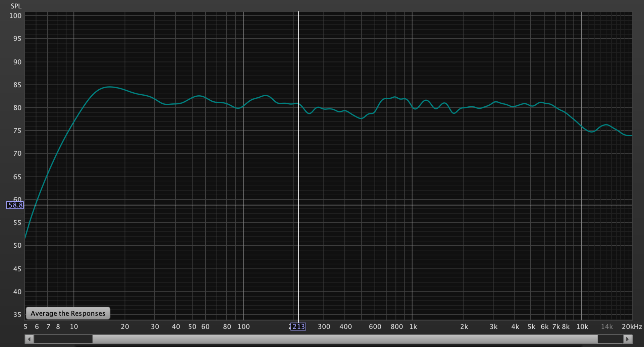
Task: Click the 14k frequency axis label
Action: [x=607, y=327]
